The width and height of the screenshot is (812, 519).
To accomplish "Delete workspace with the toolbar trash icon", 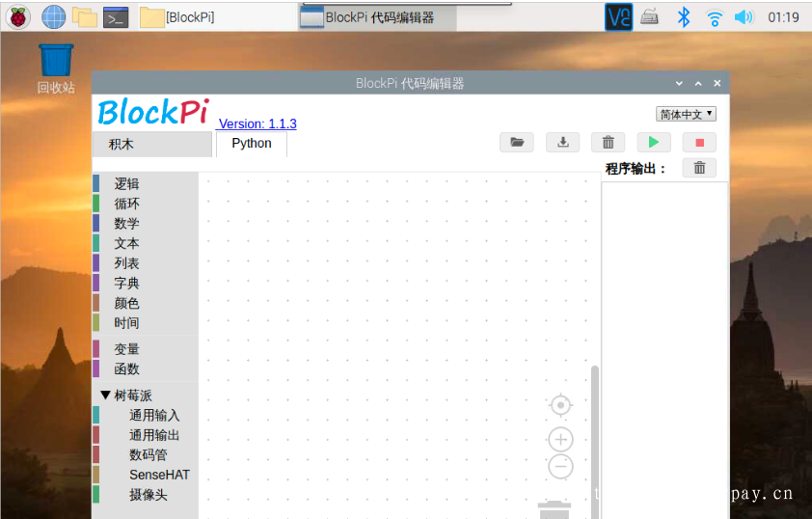I will coord(608,143).
